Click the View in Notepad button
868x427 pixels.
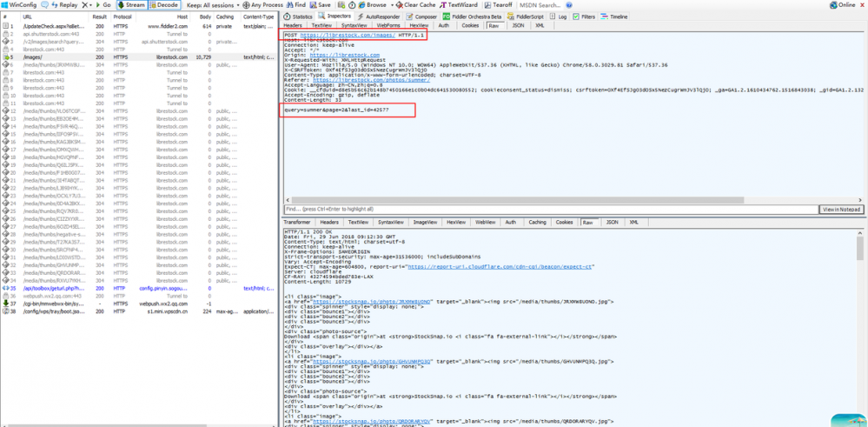[x=842, y=210]
